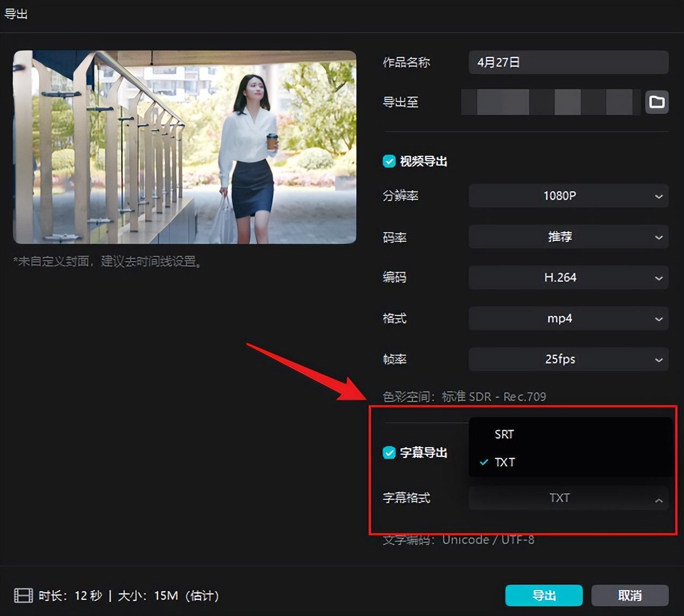Choose the checked TXT option in the list
The image size is (684, 616).
[x=504, y=462]
